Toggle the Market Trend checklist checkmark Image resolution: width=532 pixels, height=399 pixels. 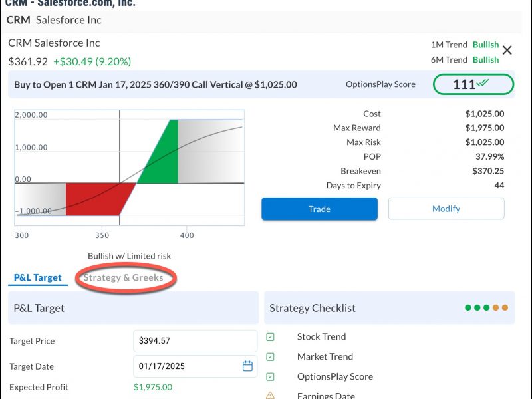(271, 357)
